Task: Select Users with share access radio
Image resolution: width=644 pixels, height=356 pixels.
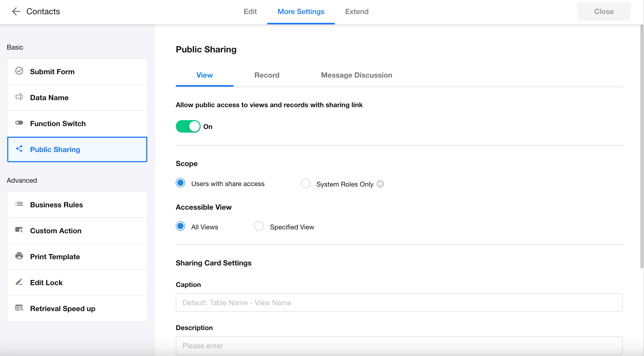Action: [180, 183]
